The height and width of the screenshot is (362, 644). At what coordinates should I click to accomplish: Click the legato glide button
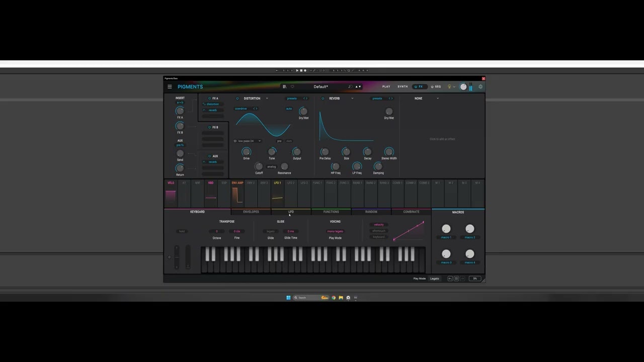[x=271, y=231]
